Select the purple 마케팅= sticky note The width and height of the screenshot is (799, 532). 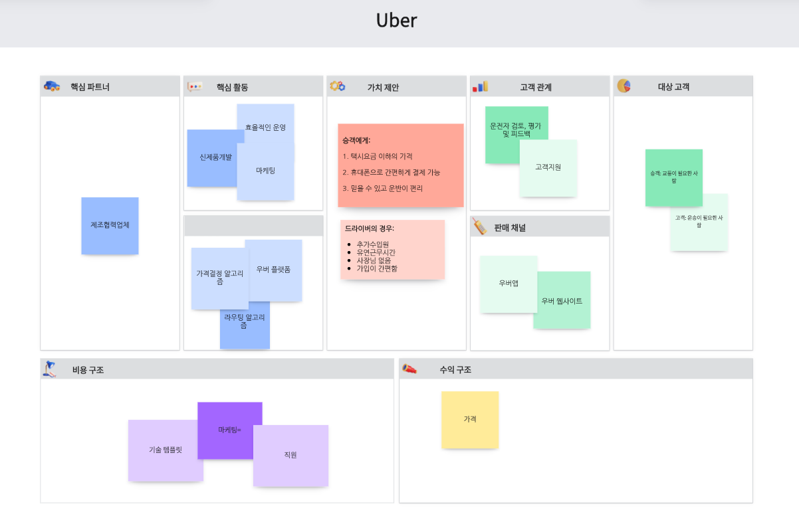coord(230,430)
